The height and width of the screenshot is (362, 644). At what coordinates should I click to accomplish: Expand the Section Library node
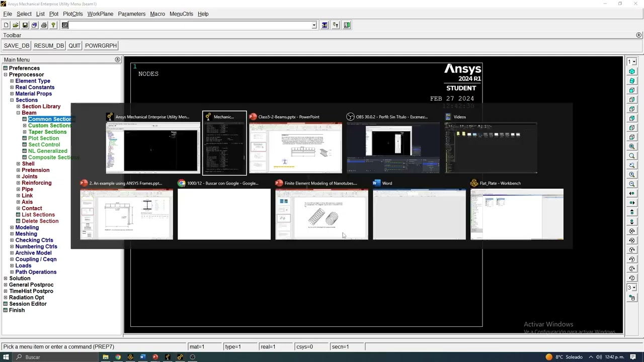pos(19,107)
